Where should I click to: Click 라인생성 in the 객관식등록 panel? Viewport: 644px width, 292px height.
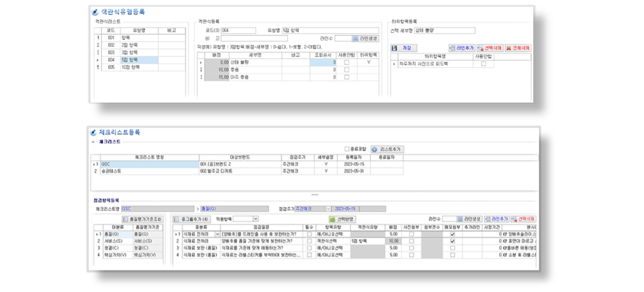pyautogui.click(x=366, y=39)
